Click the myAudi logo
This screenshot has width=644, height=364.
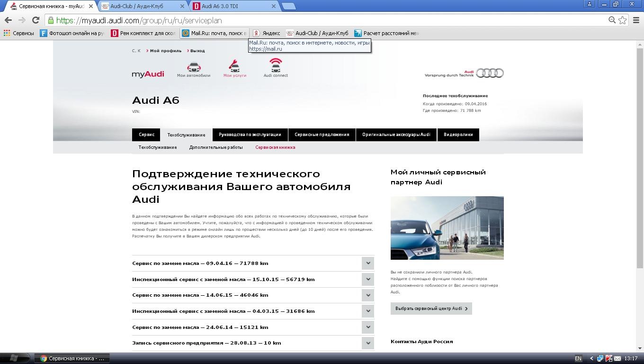[x=148, y=74]
